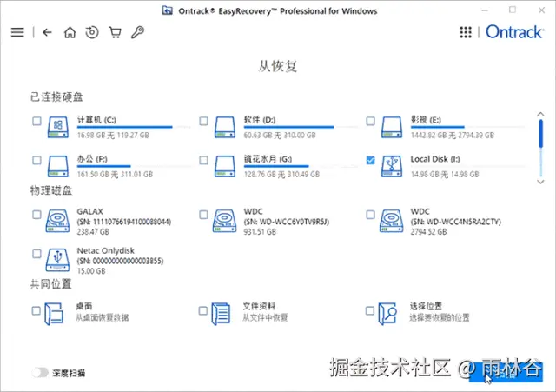Check the WDC 931.51 GB checkbox
The height and width of the screenshot is (392, 556).
coord(203,215)
